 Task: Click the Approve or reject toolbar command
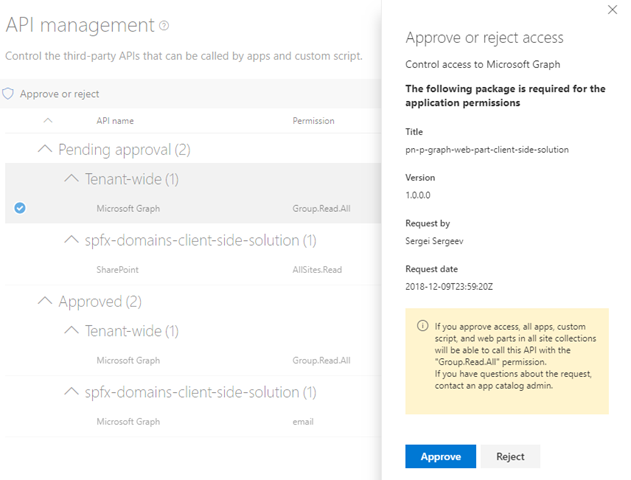click(x=59, y=94)
